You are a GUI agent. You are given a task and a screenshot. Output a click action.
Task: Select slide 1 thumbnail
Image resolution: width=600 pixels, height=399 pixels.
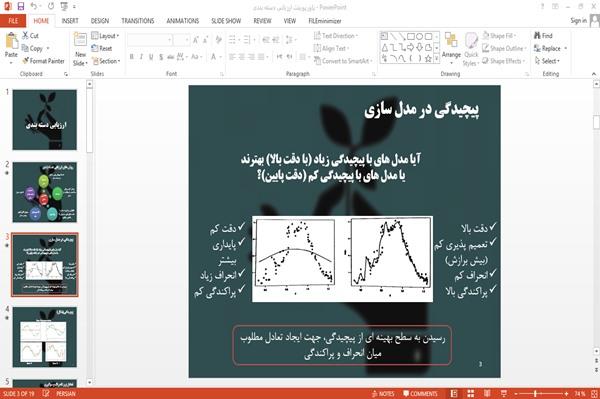tap(45, 120)
